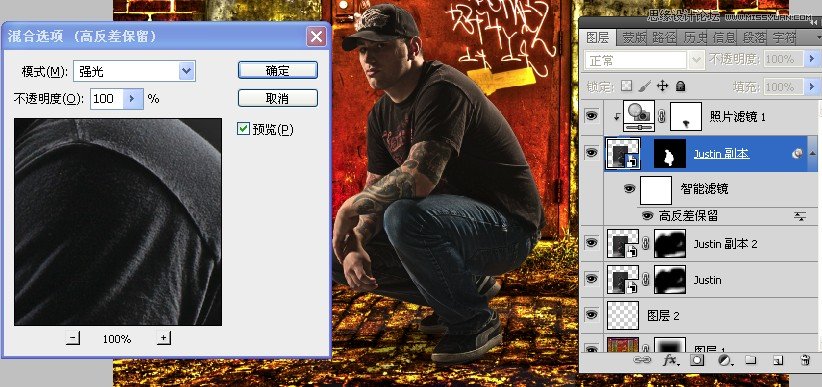The image size is (822, 387).
Task: Collapse Justin 副本 smart filters arrow
Action: tap(813, 153)
